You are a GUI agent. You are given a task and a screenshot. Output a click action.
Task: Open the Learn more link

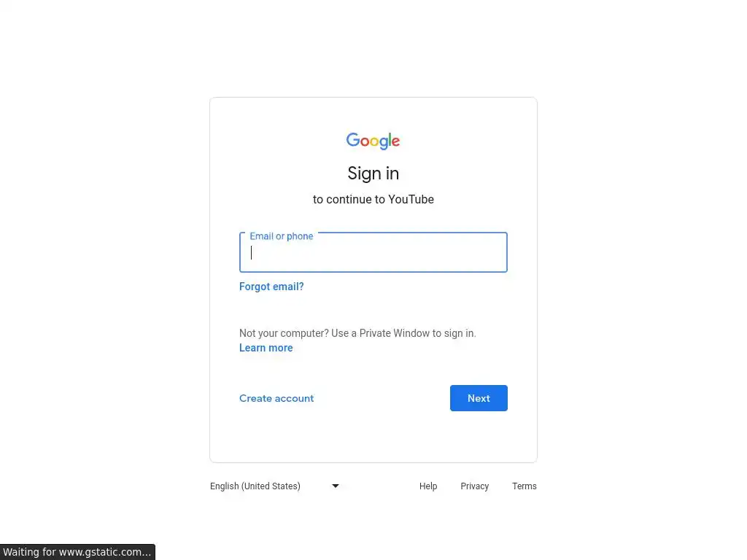pos(266,348)
